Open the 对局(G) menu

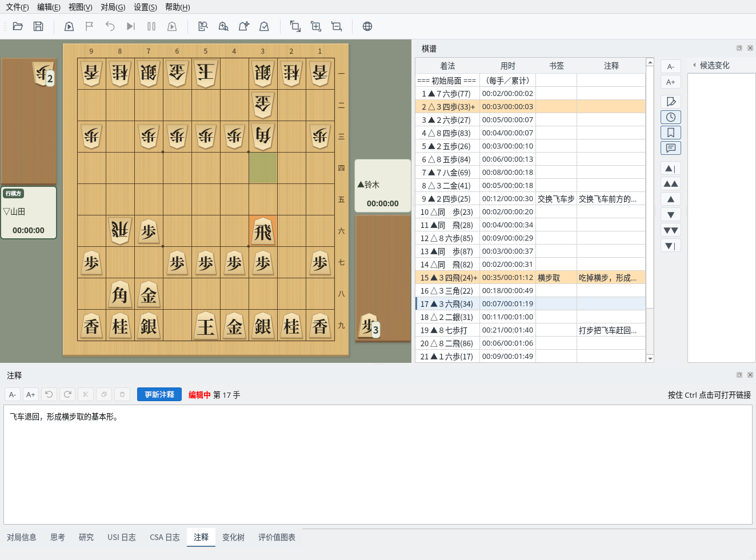point(113,7)
